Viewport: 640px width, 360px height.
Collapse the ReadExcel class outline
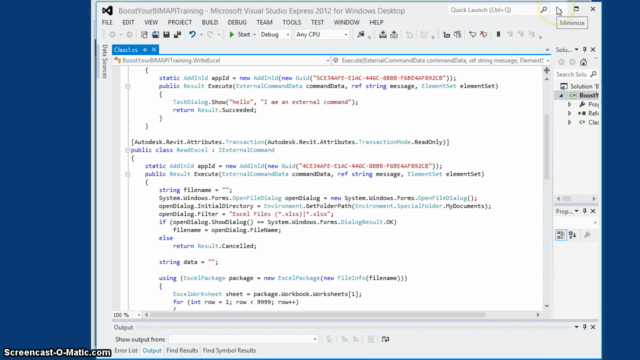(x=127, y=150)
